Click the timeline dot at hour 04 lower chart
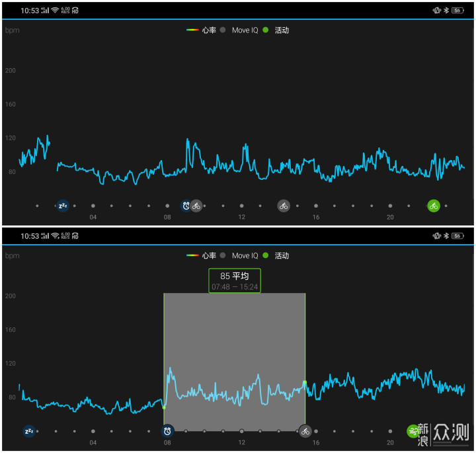 click(x=93, y=431)
